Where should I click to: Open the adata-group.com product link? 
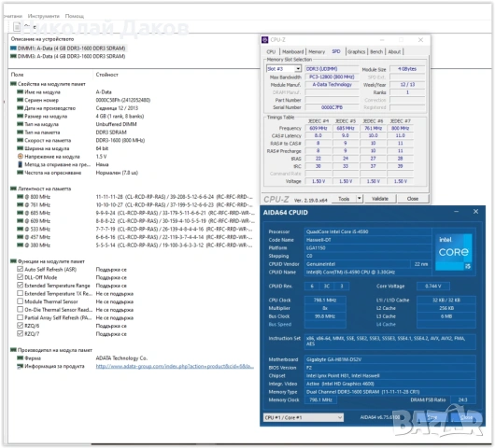pyautogui.click(x=175, y=366)
